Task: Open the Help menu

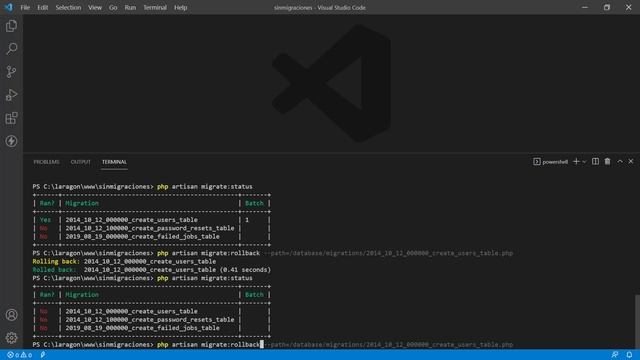Action: click(180, 7)
